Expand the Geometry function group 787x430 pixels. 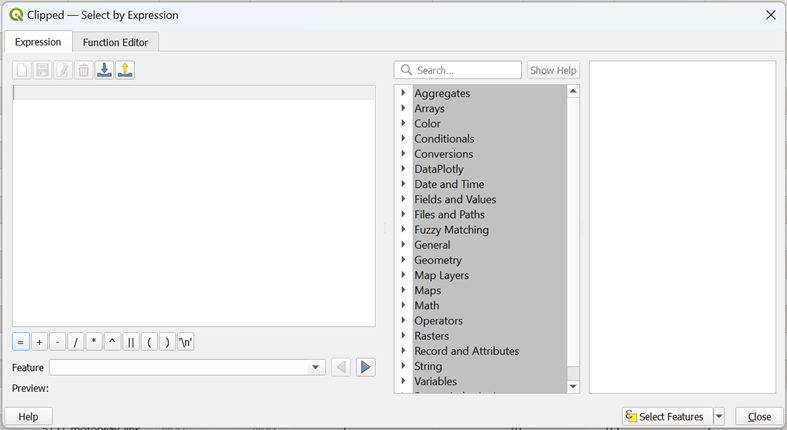click(404, 260)
